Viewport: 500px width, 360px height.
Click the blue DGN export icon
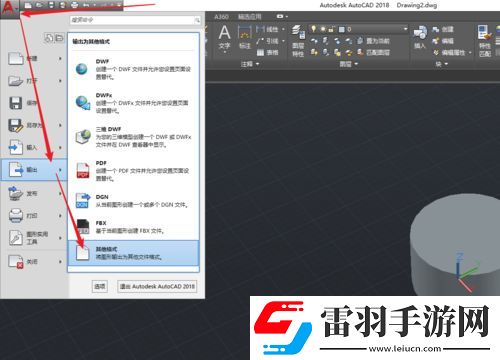tap(83, 201)
